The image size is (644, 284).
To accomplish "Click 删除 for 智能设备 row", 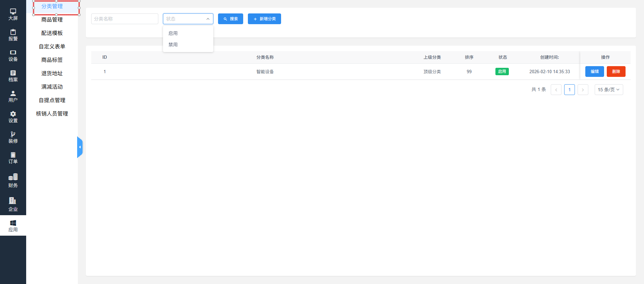I will pos(616,72).
